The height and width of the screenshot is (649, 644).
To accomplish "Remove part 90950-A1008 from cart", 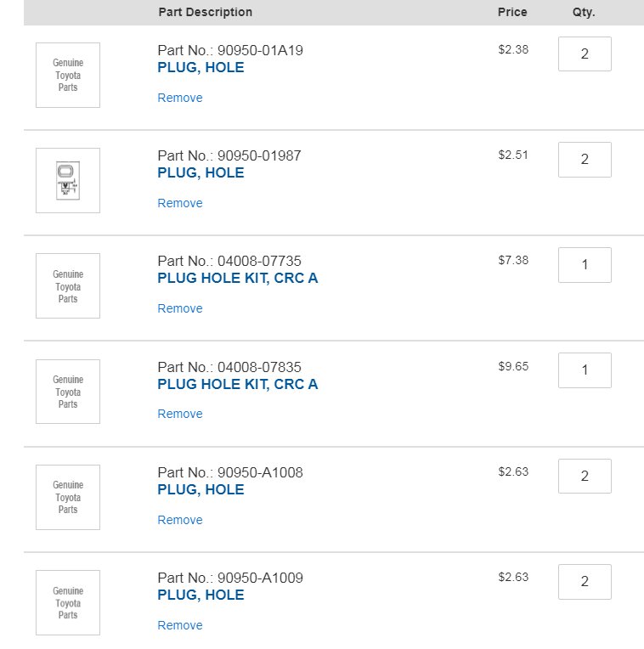I will coord(180,520).
